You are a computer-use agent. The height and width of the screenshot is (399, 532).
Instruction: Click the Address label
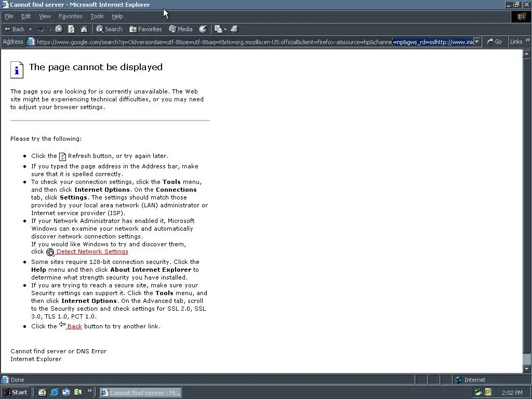coord(13,42)
